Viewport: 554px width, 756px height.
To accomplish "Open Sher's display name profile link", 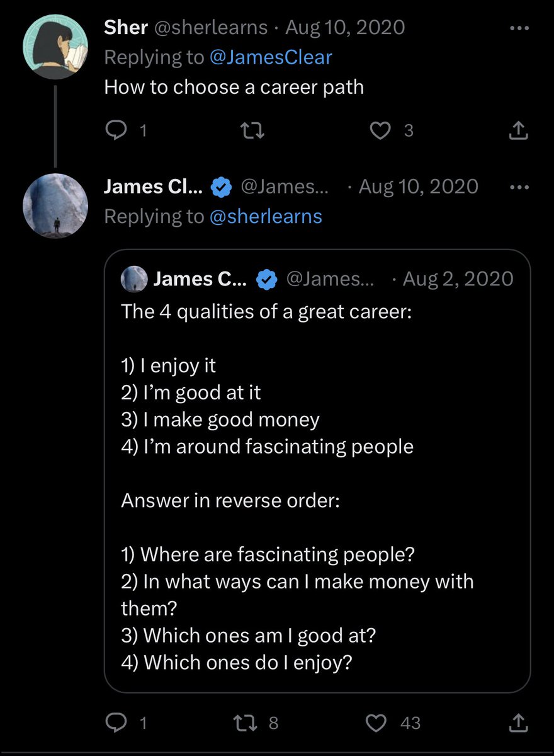I will pos(126,28).
